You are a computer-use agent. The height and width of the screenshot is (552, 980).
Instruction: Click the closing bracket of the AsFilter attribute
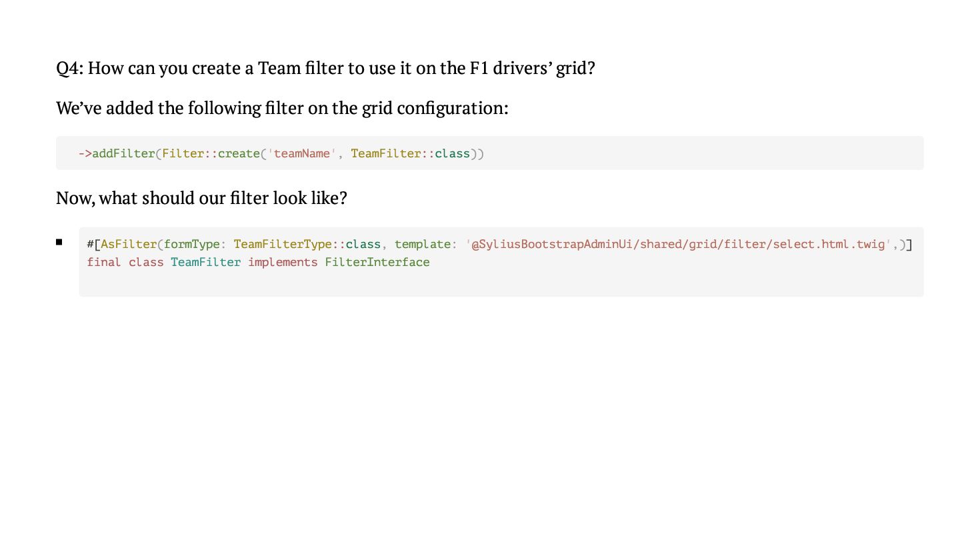pos(909,244)
